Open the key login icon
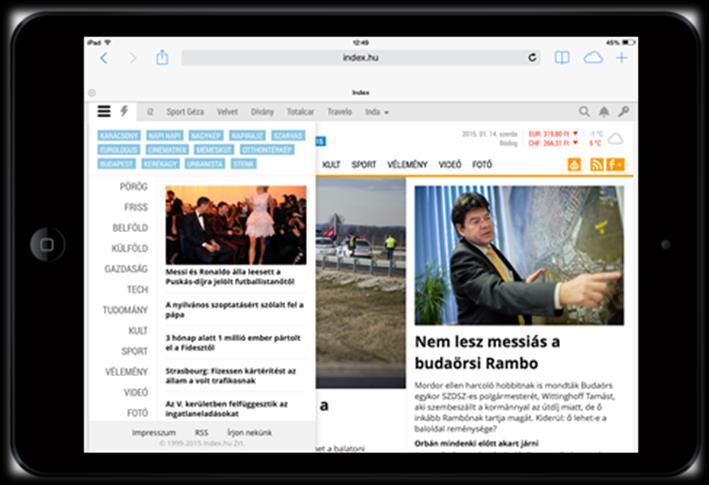 click(624, 111)
